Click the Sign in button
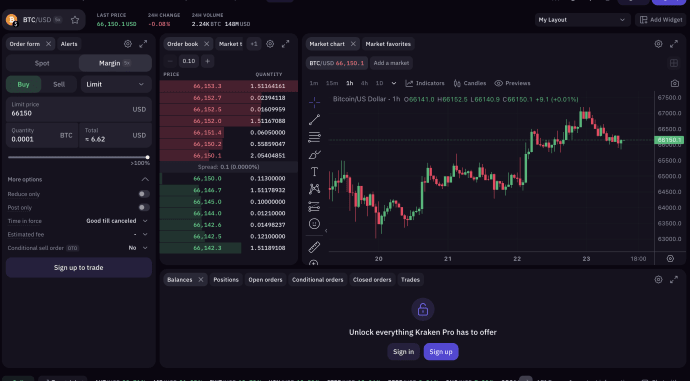This screenshot has height=381, width=690. click(x=404, y=352)
